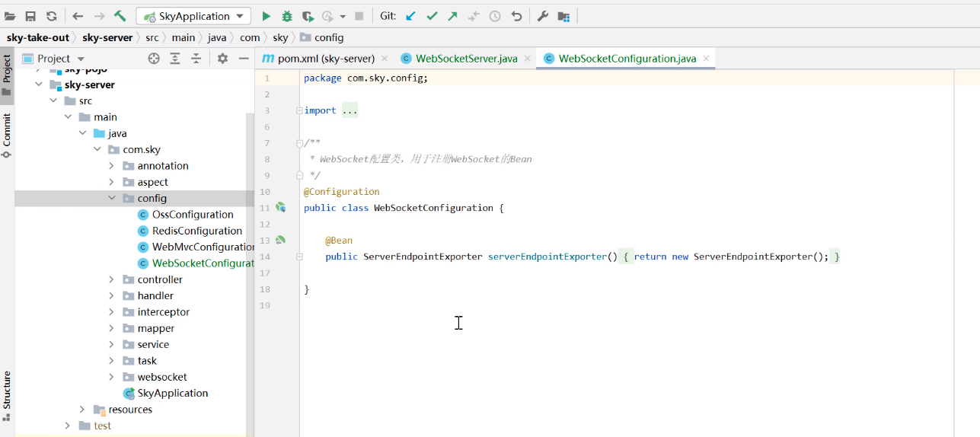Close the WebSocketServer.java tab
The image size is (980, 437).
(x=527, y=59)
